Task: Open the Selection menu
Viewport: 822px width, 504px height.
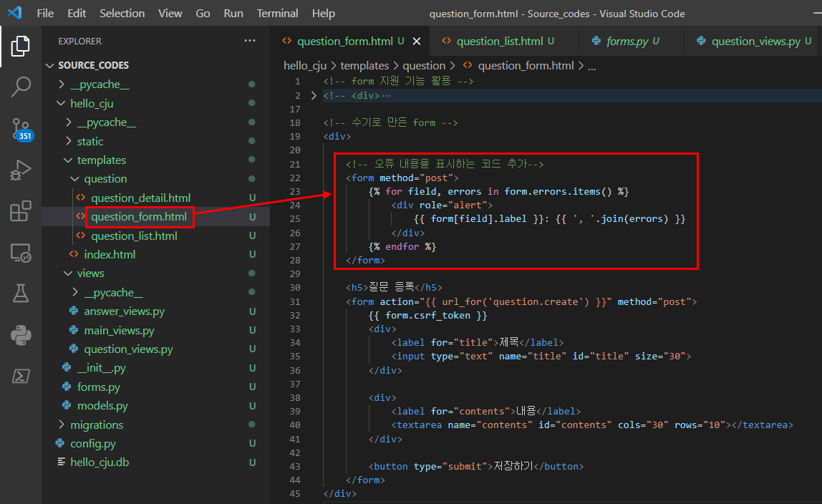Action: [122, 13]
